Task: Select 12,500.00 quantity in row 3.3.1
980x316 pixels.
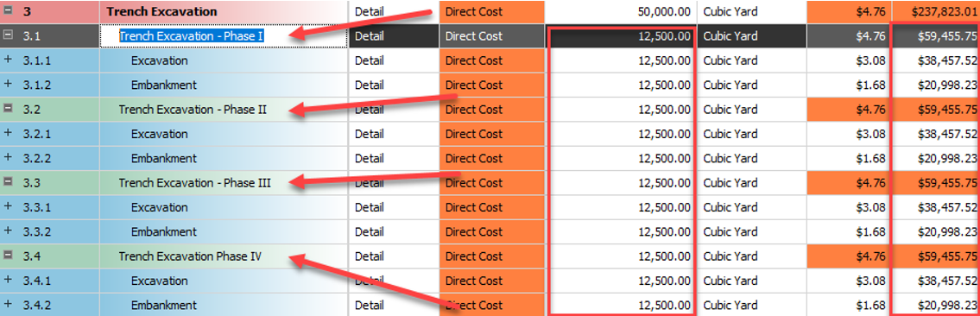Action: 622,207
